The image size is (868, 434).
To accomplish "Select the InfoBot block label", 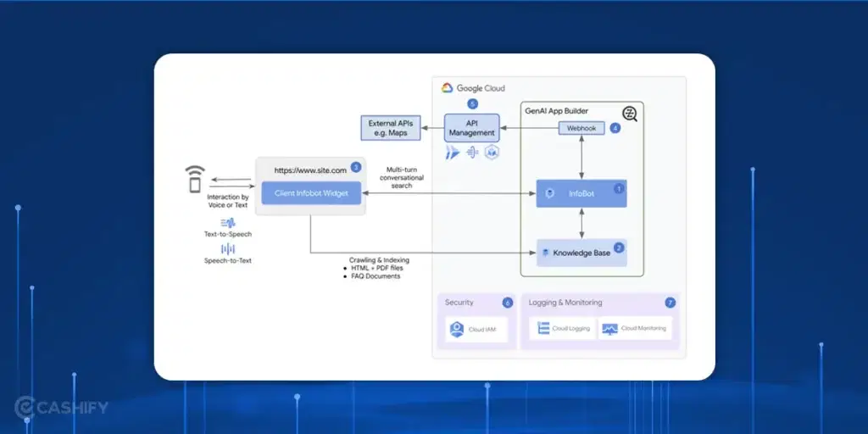I will pyautogui.click(x=581, y=194).
